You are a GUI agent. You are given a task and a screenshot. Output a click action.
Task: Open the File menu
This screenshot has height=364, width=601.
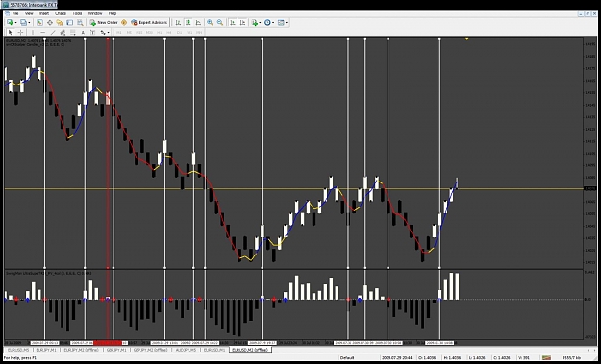pos(15,13)
